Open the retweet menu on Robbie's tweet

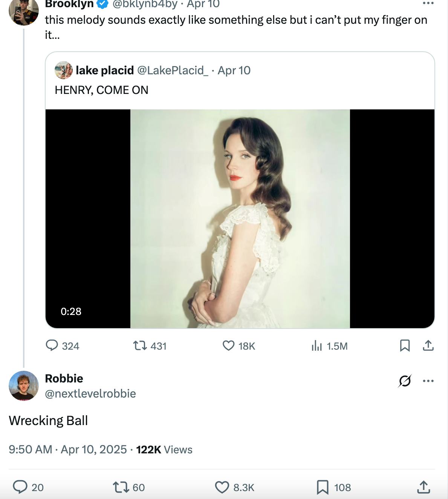coord(121,487)
